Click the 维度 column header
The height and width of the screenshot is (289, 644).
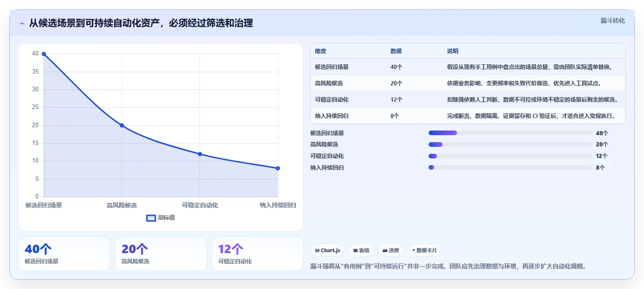pyautogui.click(x=320, y=51)
